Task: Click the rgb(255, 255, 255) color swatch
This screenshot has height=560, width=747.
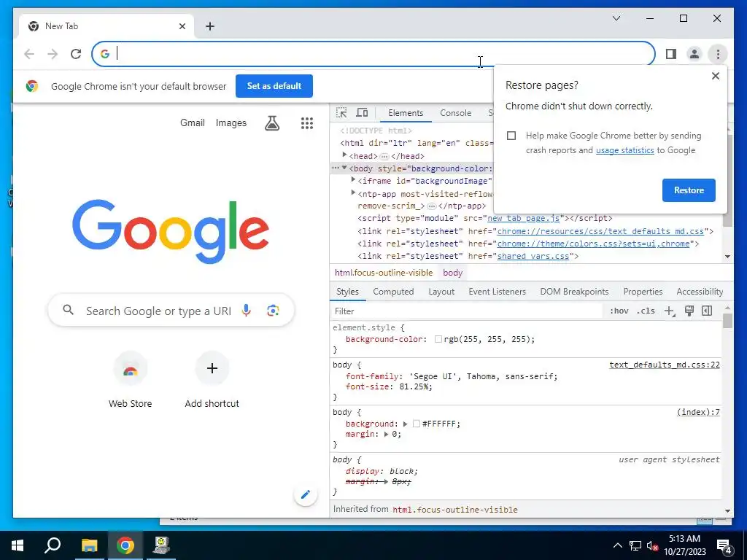Action: 438,340
